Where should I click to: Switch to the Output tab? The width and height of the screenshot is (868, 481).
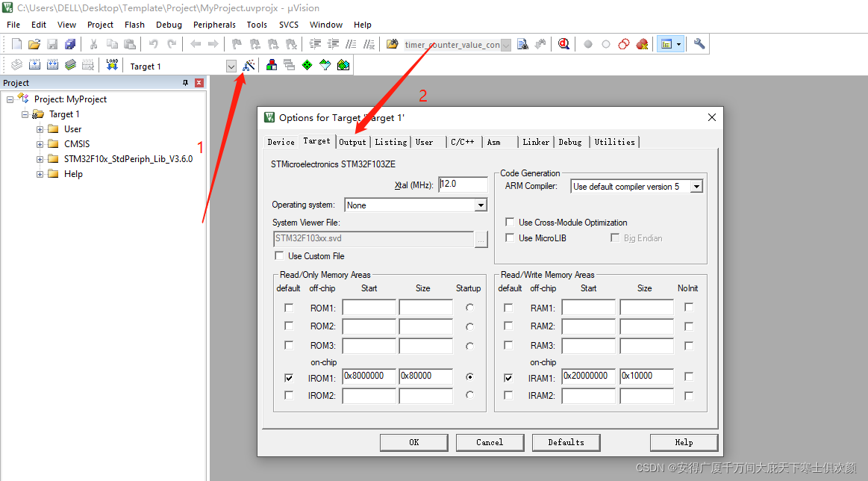[x=352, y=142]
